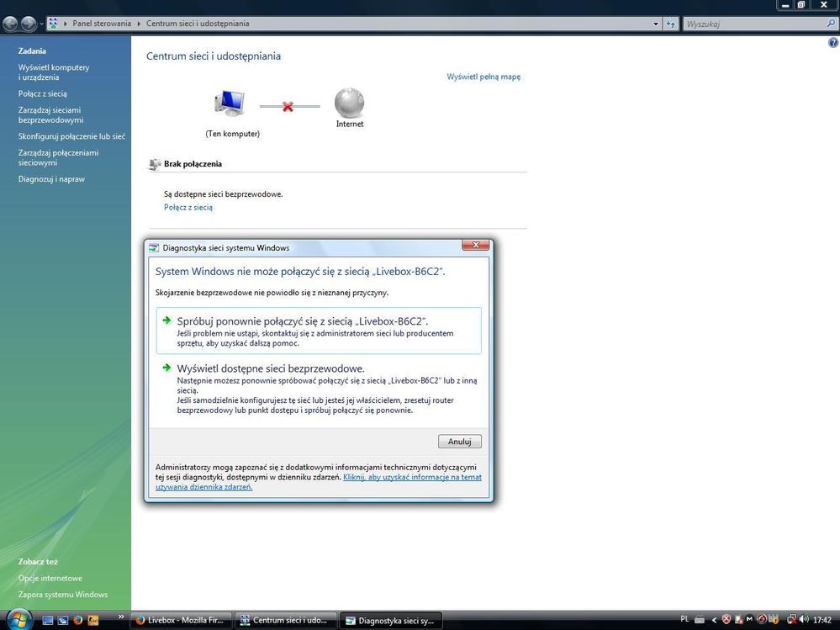The height and width of the screenshot is (630, 840).
Task: Click the refresh icon beside address bar
Action: tap(671, 24)
